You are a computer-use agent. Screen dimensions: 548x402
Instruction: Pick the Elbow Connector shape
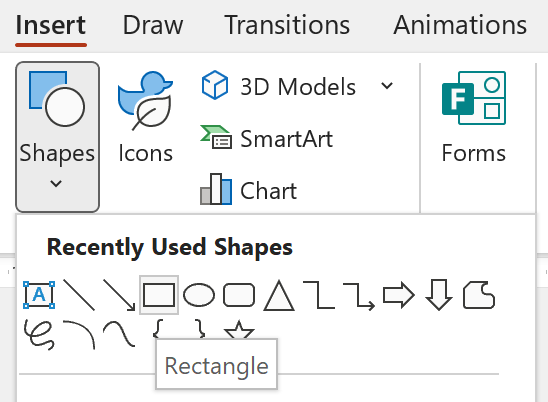coord(319,295)
